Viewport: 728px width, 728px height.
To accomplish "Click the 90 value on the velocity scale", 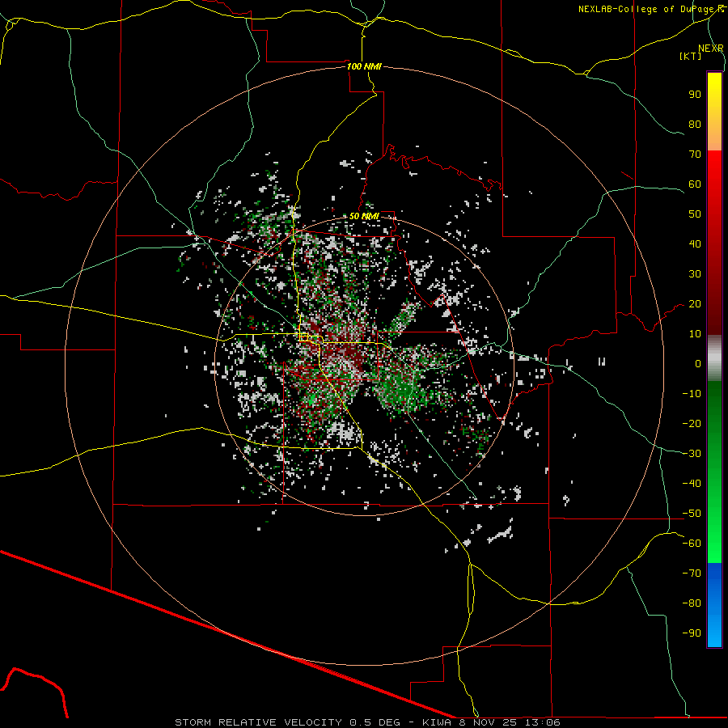I will click(x=695, y=95).
